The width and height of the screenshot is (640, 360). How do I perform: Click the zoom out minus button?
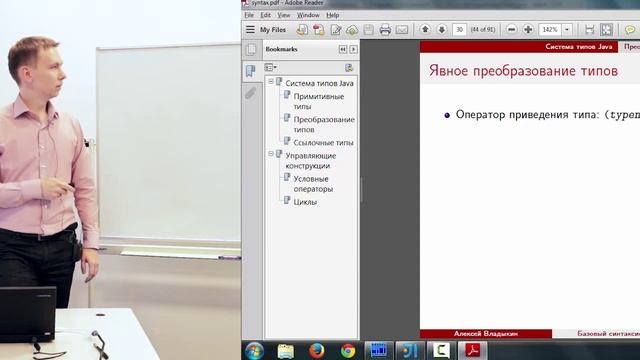click(511, 29)
